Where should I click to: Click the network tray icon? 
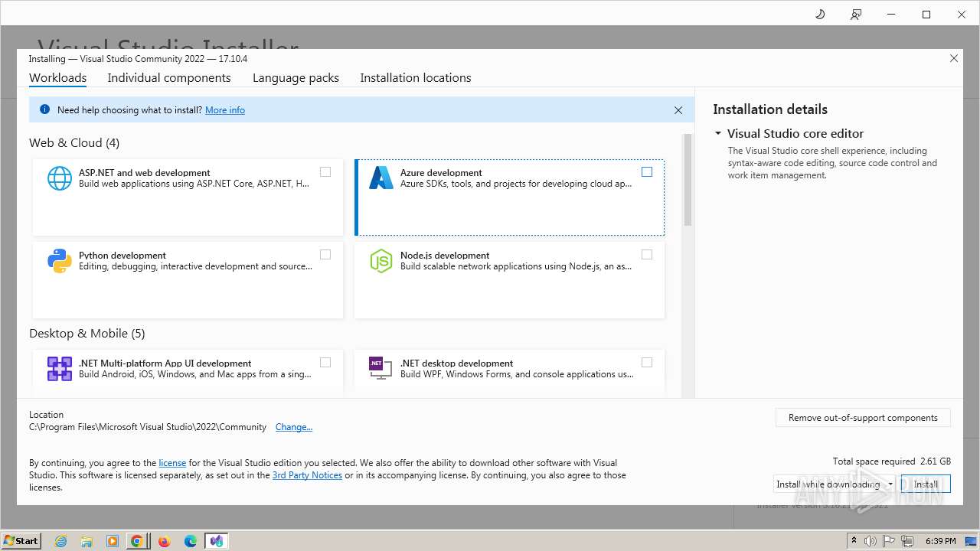tap(907, 541)
